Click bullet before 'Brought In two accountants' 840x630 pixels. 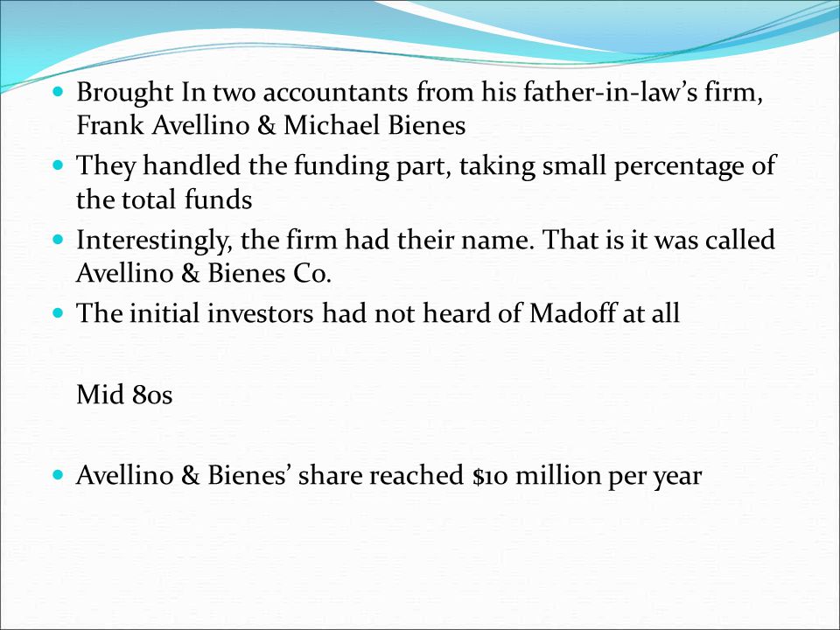tap(59, 91)
